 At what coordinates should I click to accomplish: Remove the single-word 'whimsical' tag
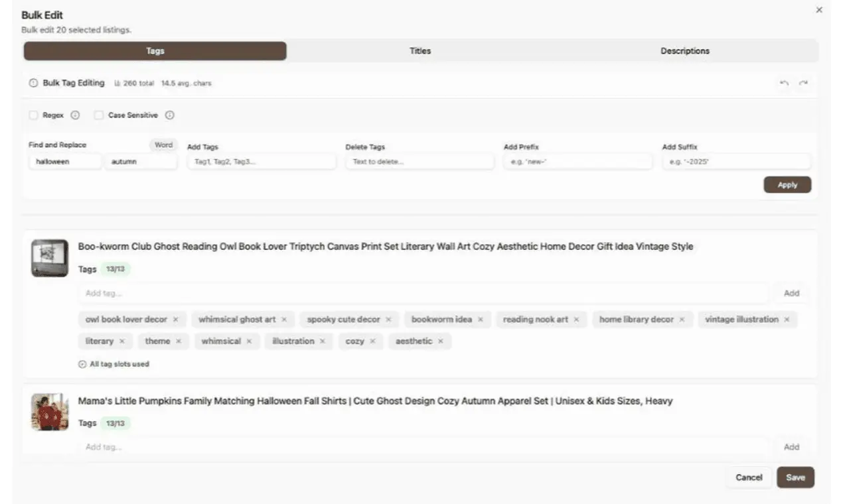point(249,342)
